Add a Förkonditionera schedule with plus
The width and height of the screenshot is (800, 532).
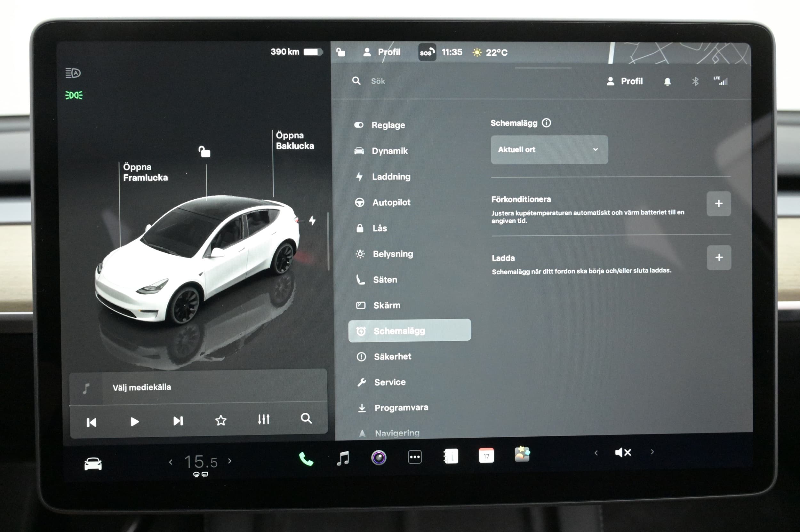(x=718, y=203)
